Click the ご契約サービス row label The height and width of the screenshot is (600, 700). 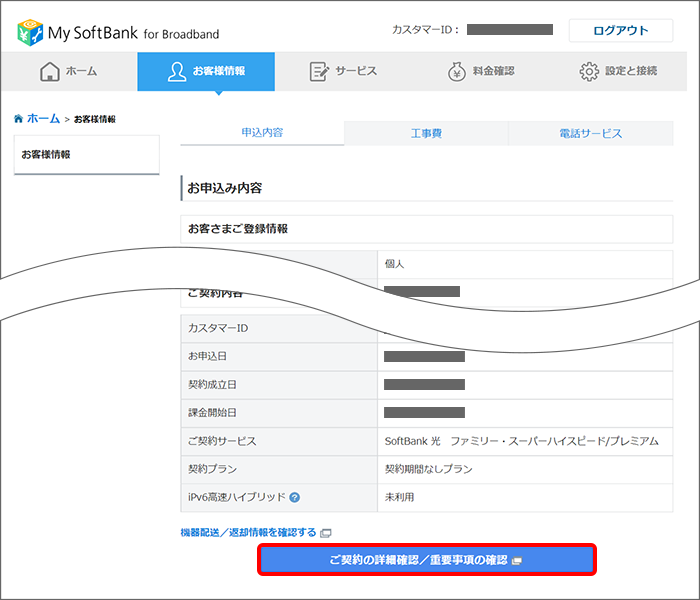222,441
